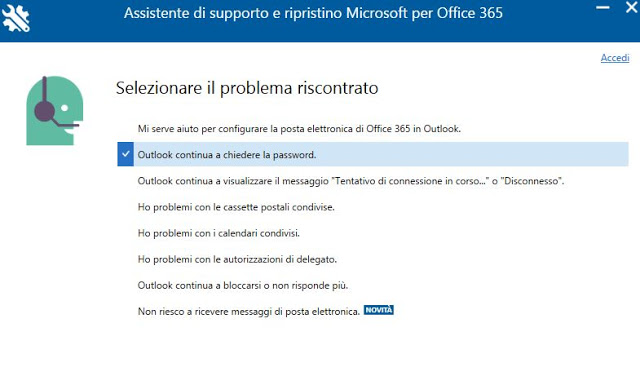Choose problems with calendari condivisi
Image resolution: width=640 pixels, height=385 pixels.
[219, 233]
